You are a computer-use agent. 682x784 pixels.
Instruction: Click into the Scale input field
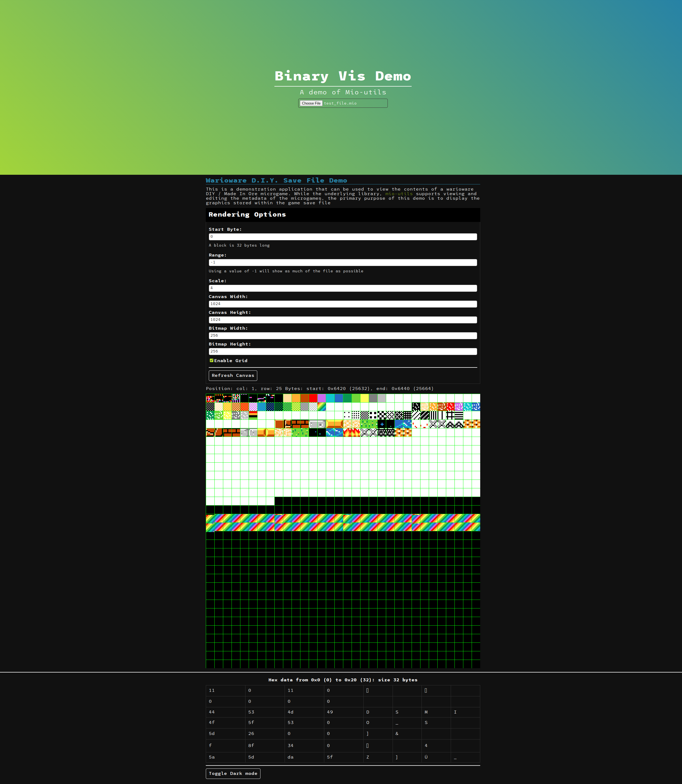[342, 288]
